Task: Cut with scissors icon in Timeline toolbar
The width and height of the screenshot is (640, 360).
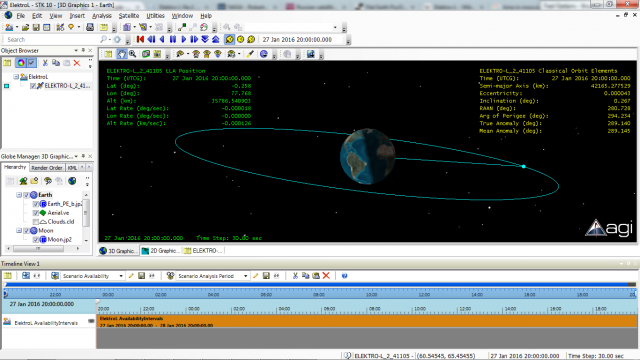Action: coord(295,276)
